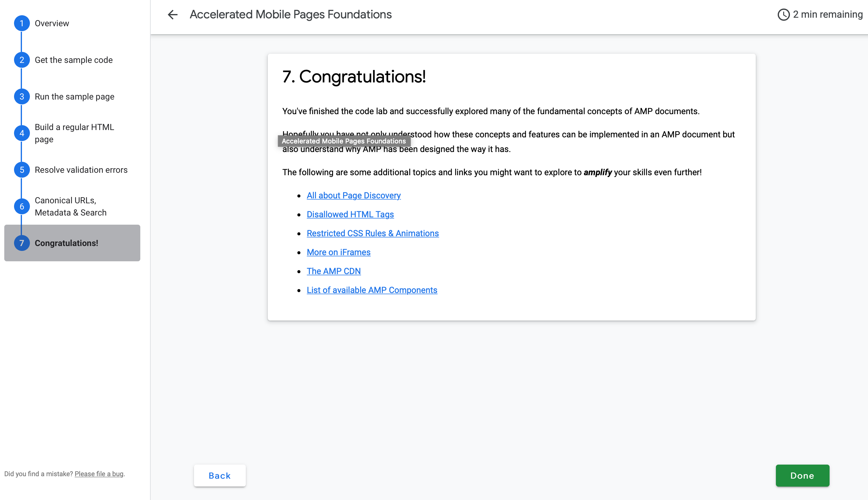
Task: Open 'List of available AMP Components'
Action: click(x=372, y=290)
